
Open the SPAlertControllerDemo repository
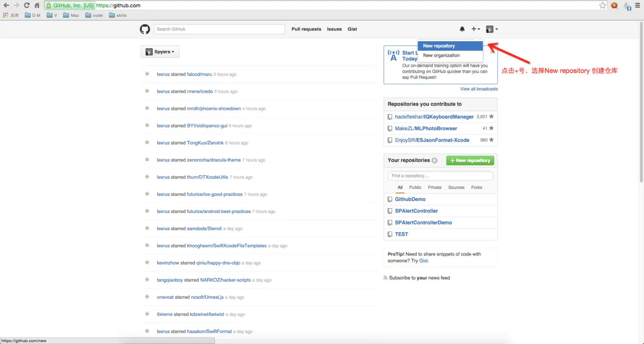423,222
